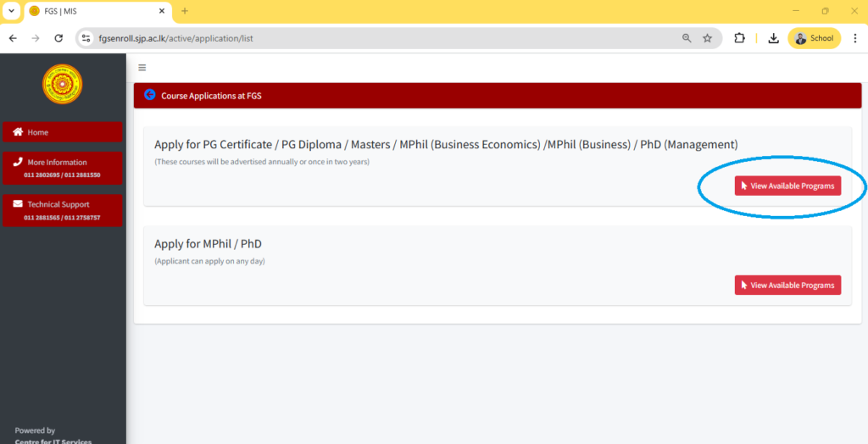View Available Programs for MPhil / PhD
Viewport: 868px width, 444px height.
[x=787, y=286]
